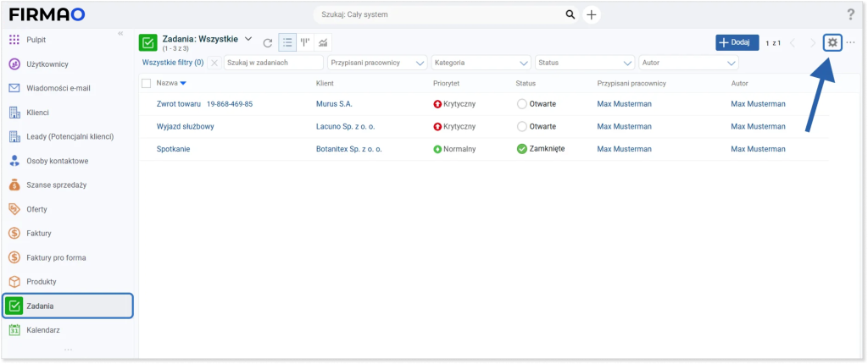The width and height of the screenshot is (868, 364).
Task: Toggle the status circle of Zwrot towaru
Action: click(521, 103)
